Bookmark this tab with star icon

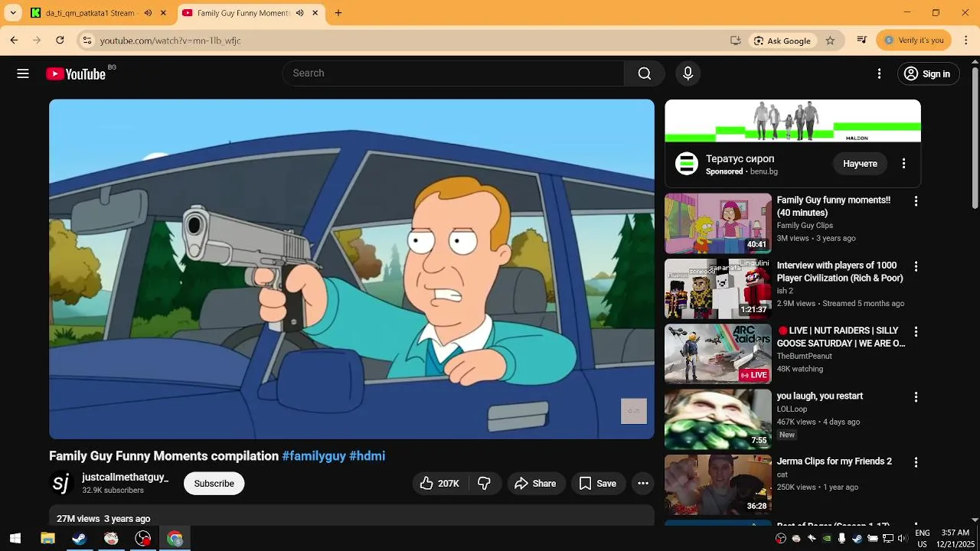coord(830,41)
